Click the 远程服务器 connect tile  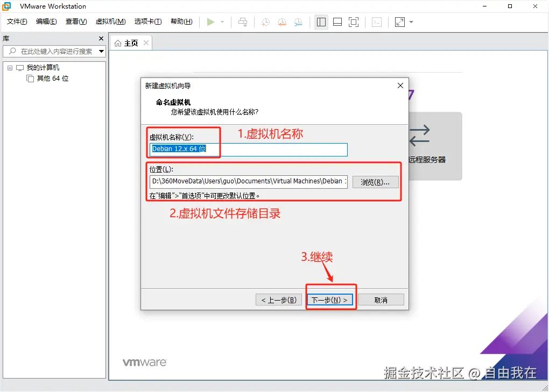click(x=434, y=146)
